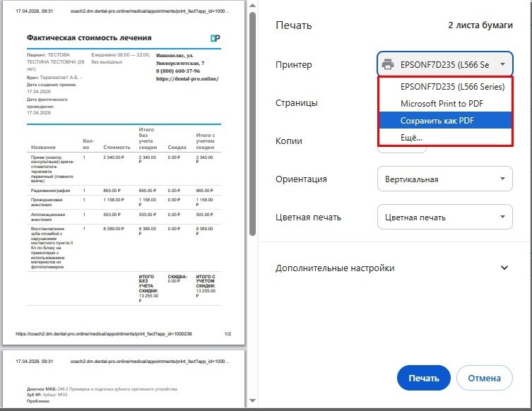The image size is (532, 411).
Task: Collapse the Принтер dropdown using its arrow
Action: 502,64
